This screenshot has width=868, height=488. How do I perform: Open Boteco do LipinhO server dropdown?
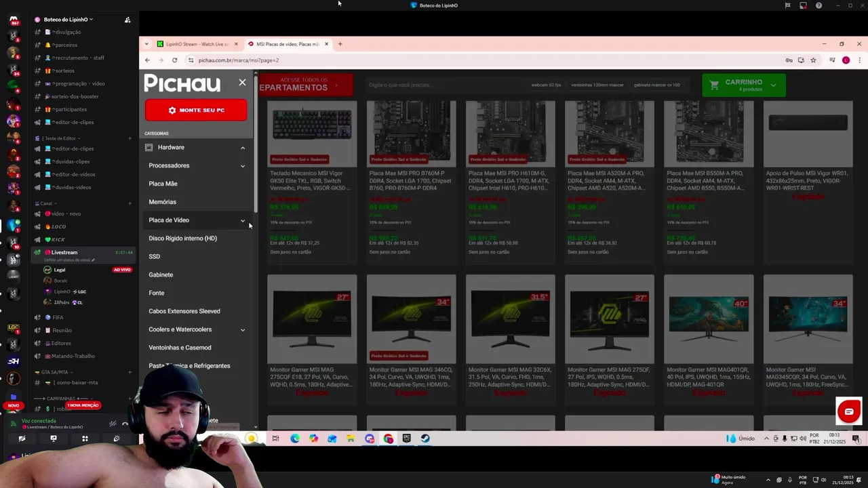pos(68,20)
